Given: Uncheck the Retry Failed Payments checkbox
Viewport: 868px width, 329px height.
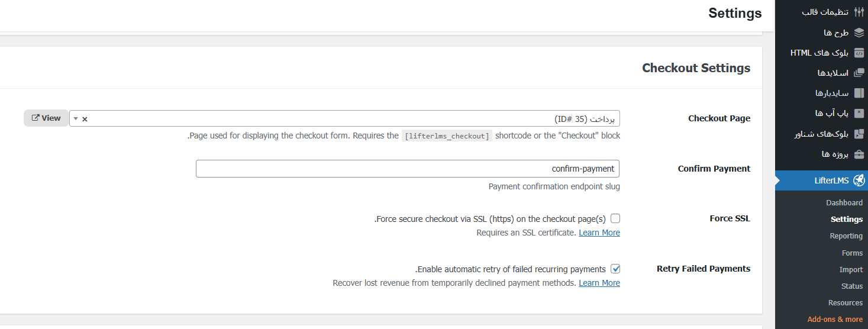Looking at the screenshot, I should click(x=615, y=269).
